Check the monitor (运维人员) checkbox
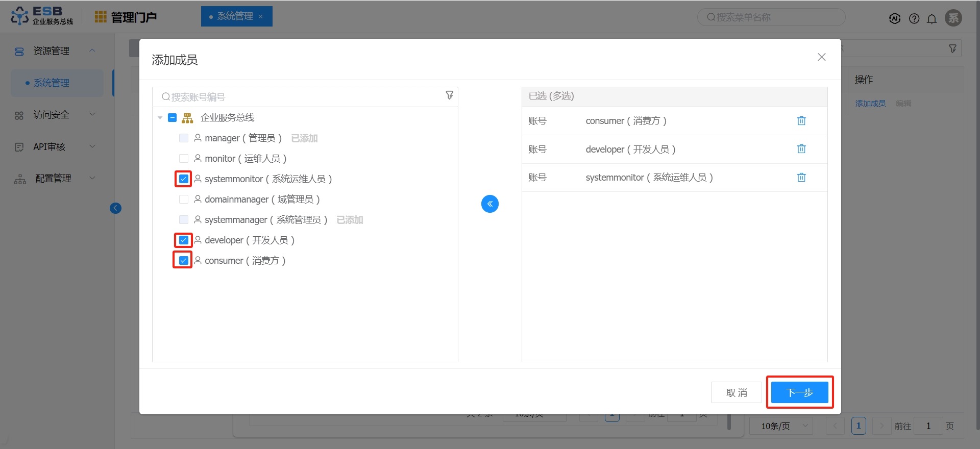 click(184, 159)
